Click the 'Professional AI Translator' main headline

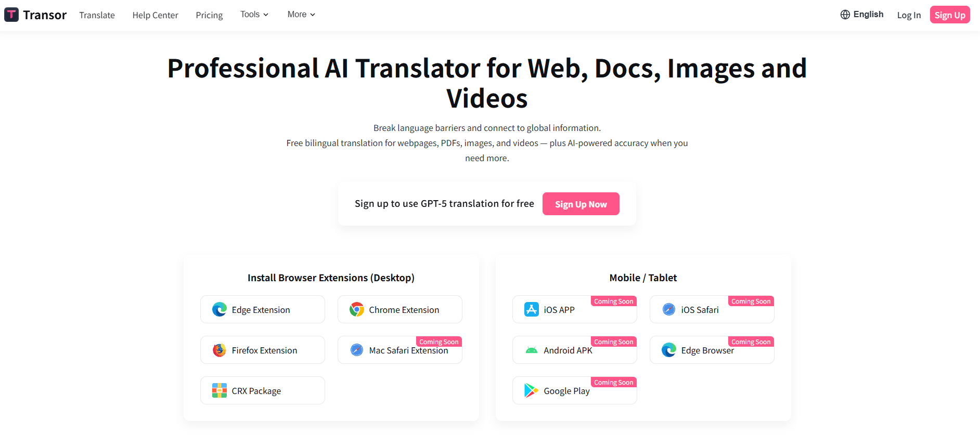[x=487, y=83]
